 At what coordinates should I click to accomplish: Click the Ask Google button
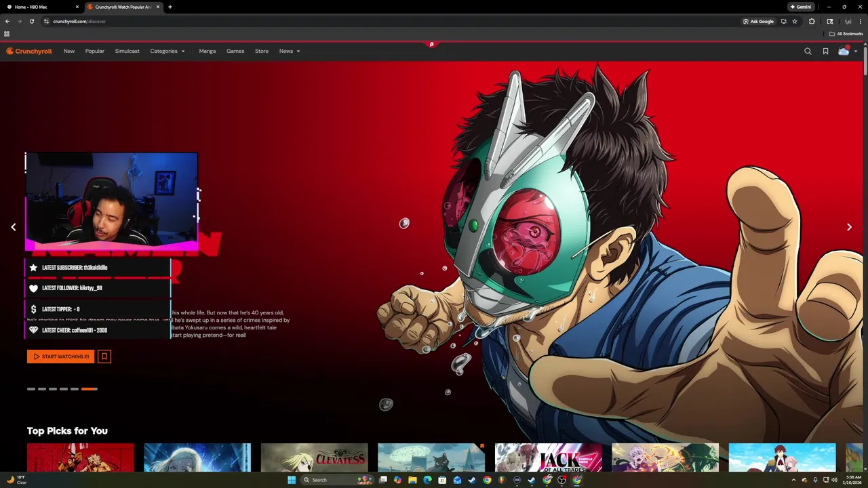click(758, 21)
